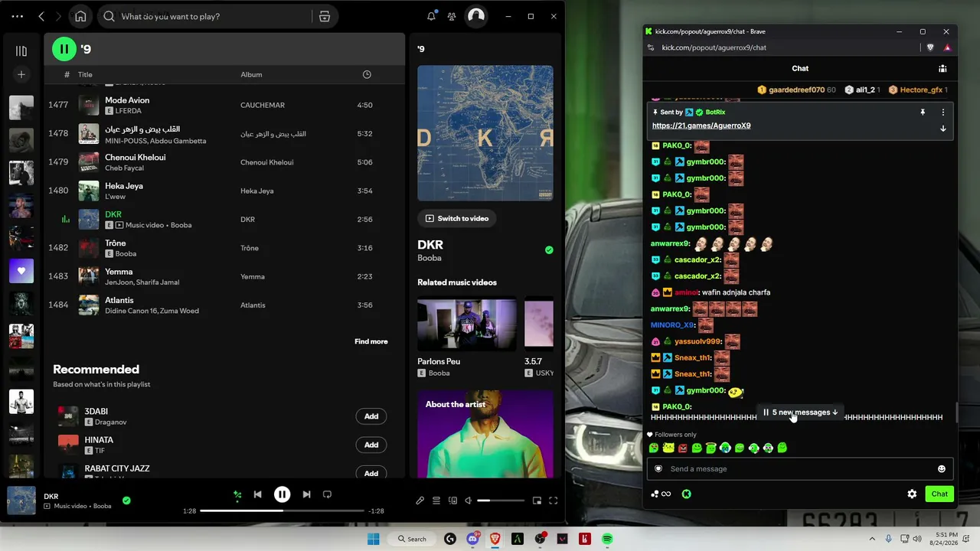
Task: Open Discord from the taskbar
Action: pos(472,539)
